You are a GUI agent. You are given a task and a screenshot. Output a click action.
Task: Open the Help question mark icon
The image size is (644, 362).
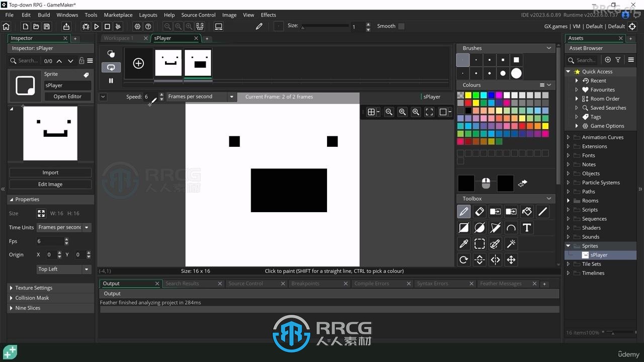[x=148, y=26]
